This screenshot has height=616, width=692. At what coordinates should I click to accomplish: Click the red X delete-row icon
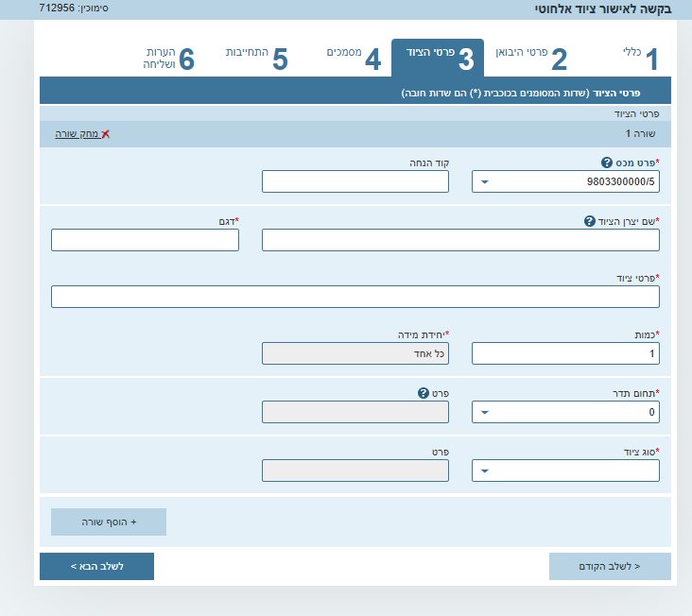tap(106, 134)
